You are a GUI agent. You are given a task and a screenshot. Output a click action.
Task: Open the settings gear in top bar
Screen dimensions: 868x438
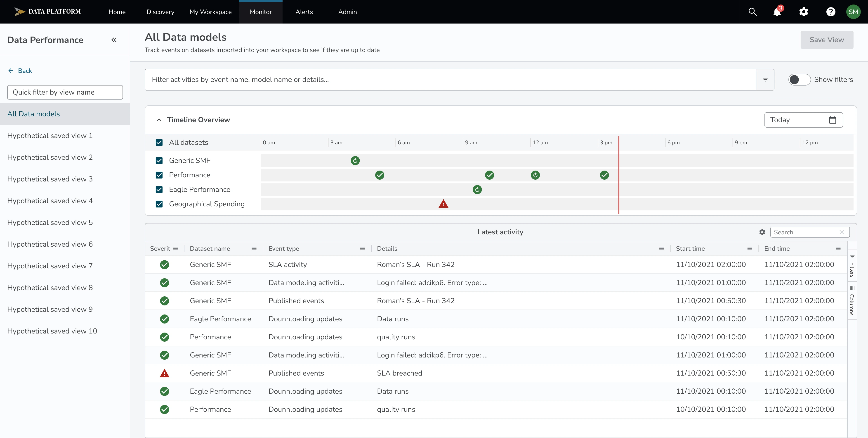pos(804,12)
